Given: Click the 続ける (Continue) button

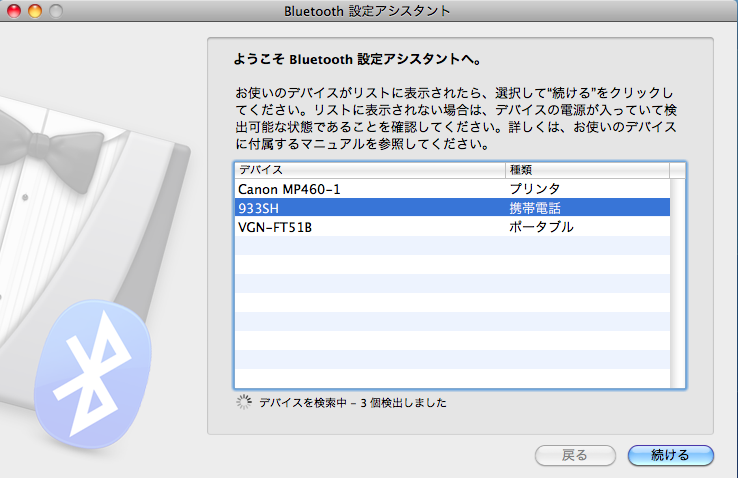Looking at the screenshot, I should point(671,455).
